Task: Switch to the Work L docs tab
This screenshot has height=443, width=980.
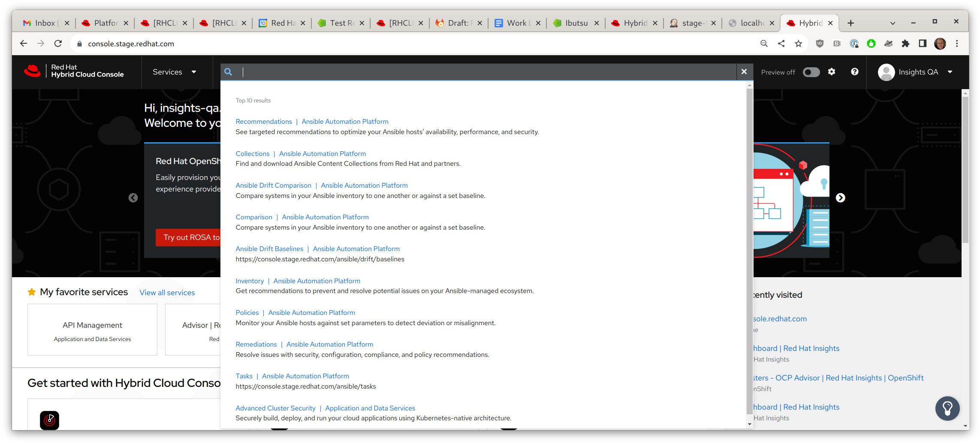Action: click(x=518, y=23)
